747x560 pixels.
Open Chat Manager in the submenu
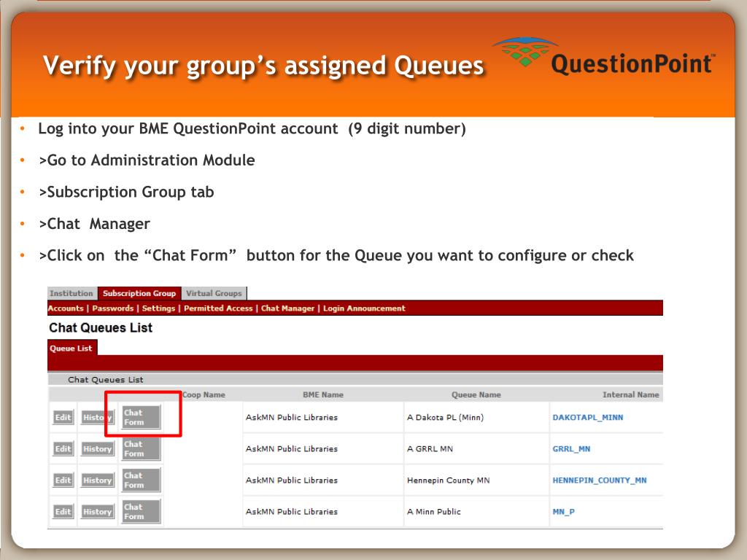point(287,308)
